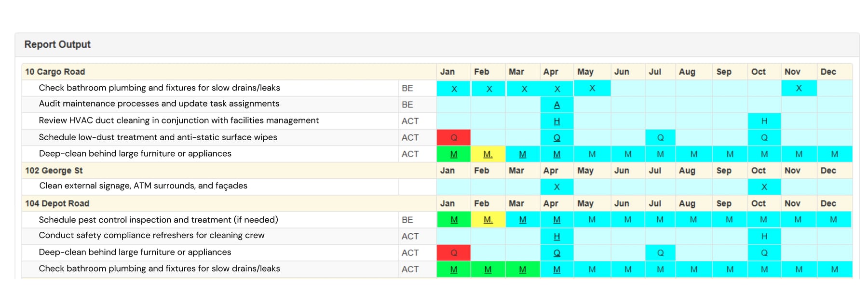Click the May X cell for Check bathroom plumbing under 10 Cargo Road
Screen dimensions: 868x307
click(592, 89)
